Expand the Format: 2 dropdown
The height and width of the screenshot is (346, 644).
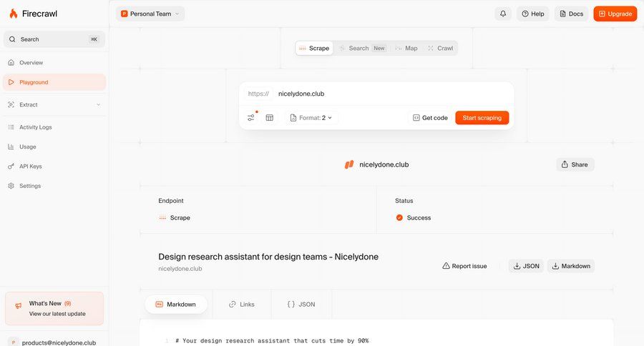pos(311,118)
